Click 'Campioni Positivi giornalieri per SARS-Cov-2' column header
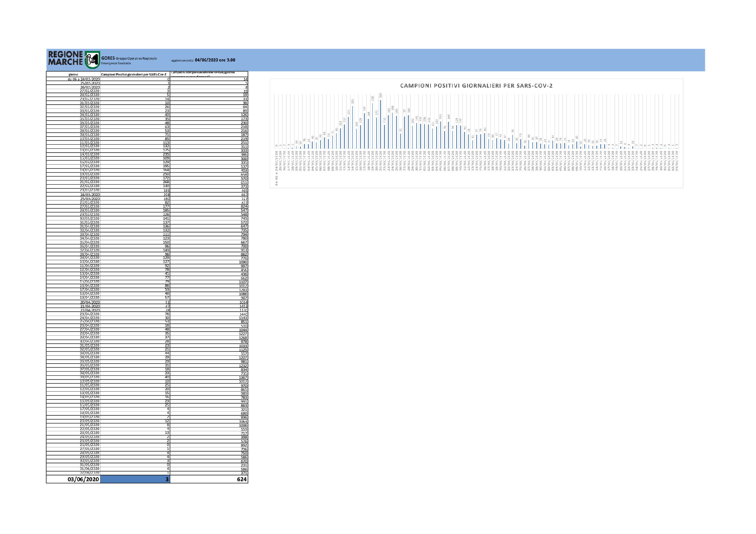The height and width of the screenshot is (534, 756). tap(134, 74)
